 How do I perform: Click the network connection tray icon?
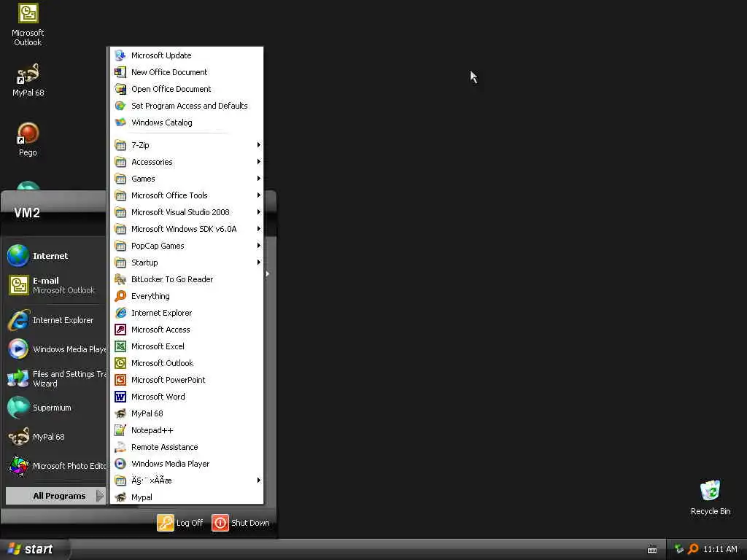point(679,549)
